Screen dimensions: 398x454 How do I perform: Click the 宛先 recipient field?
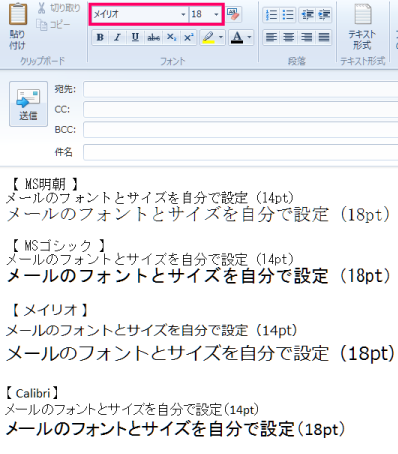click(240, 89)
